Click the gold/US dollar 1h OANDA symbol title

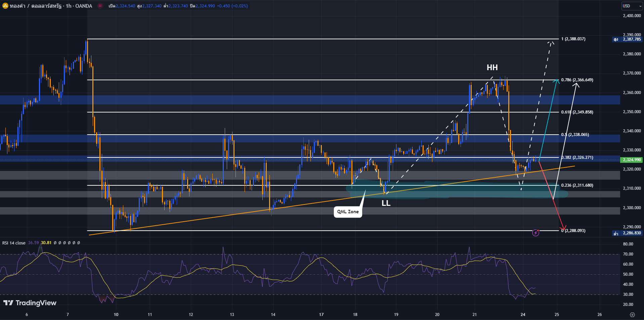(51, 6)
